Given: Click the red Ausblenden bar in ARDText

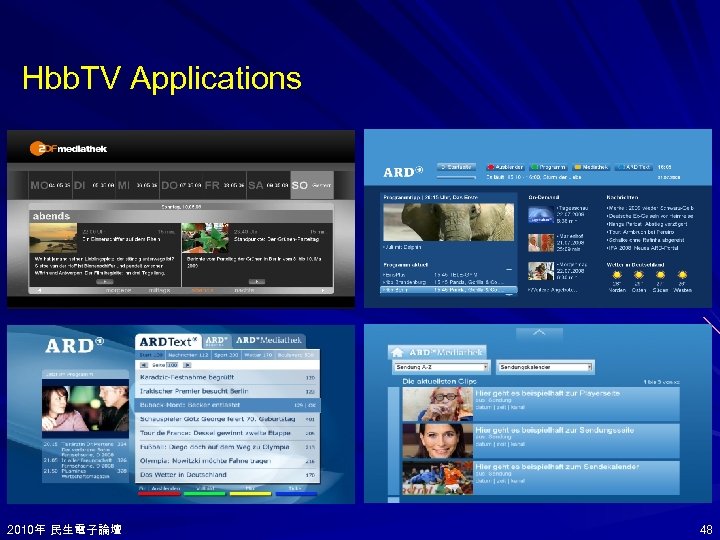Looking at the screenshot, I should pyautogui.click(x=159, y=494).
